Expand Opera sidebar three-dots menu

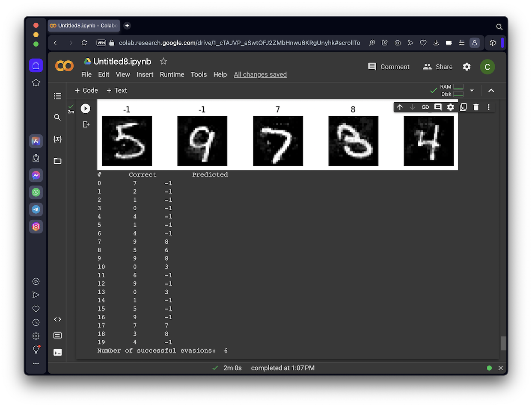tap(36, 363)
